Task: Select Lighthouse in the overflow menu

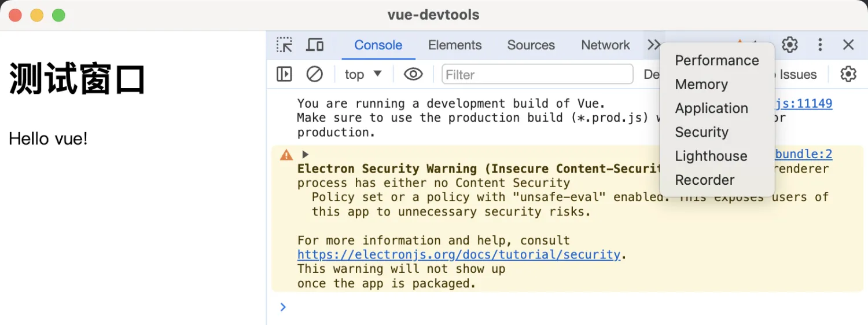Action: click(x=711, y=156)
